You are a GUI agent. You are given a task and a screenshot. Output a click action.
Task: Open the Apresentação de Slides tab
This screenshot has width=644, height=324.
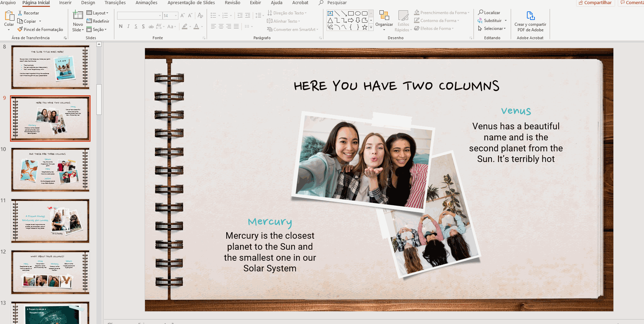point(191,3)
